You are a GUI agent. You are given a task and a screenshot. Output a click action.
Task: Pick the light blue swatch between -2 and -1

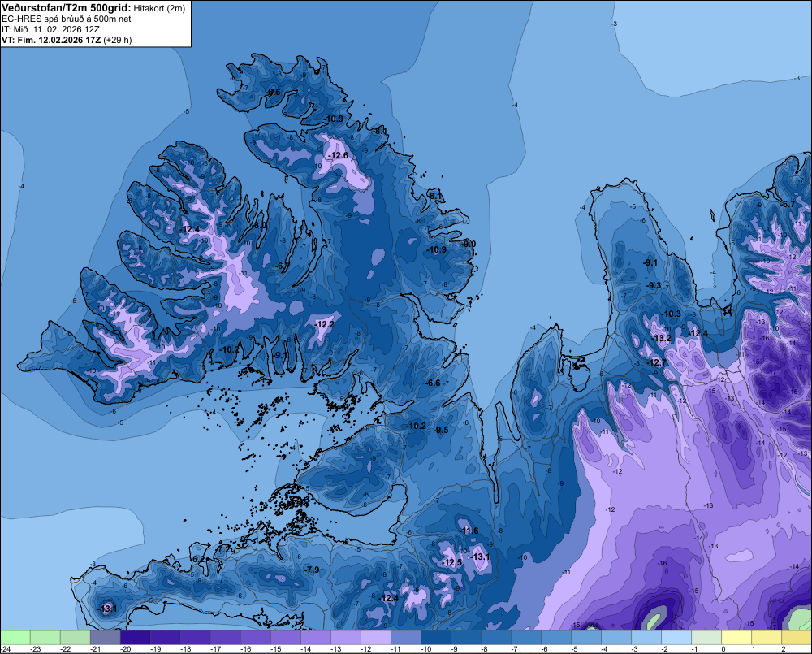click(676, 637)
